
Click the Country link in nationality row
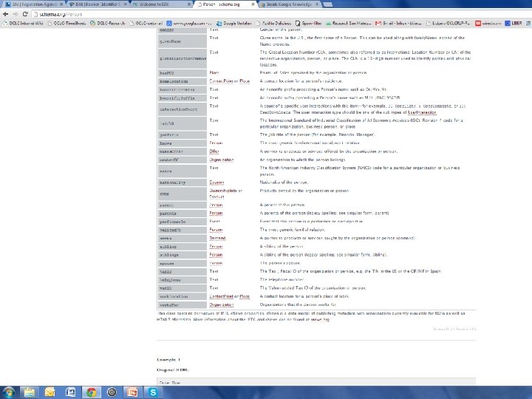click(x=216, y=183)
